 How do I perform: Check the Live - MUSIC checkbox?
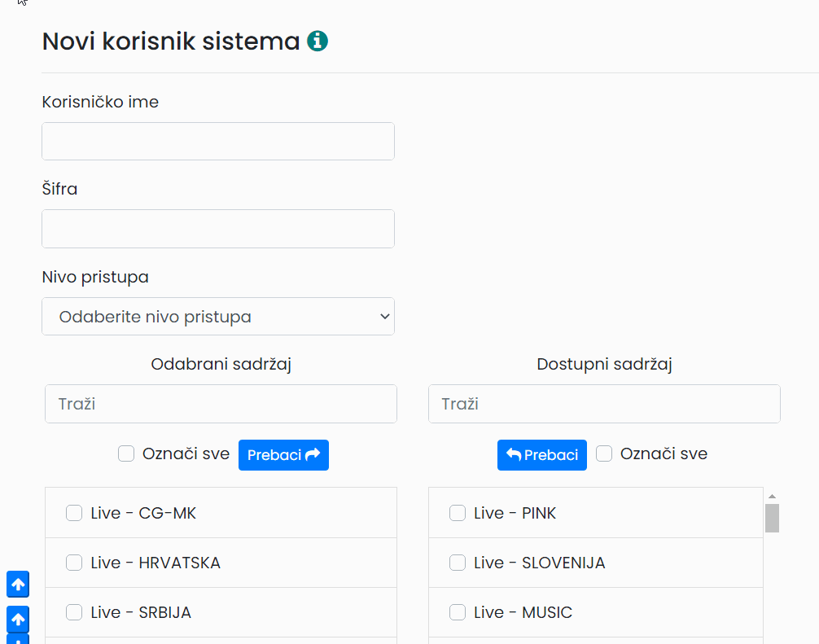pos(458,612)
